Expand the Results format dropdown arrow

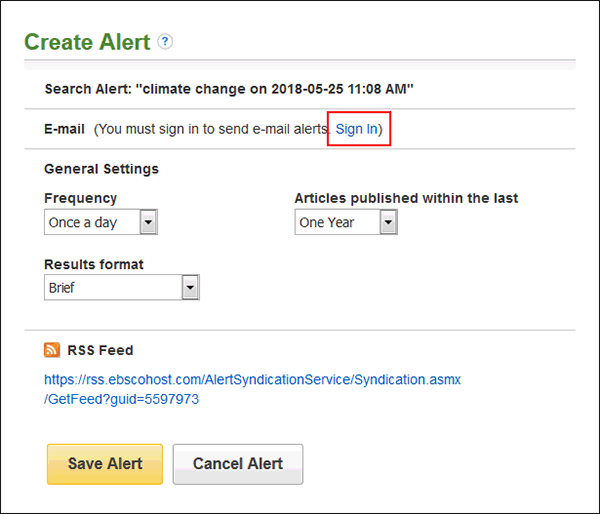[x=191, y=287]
